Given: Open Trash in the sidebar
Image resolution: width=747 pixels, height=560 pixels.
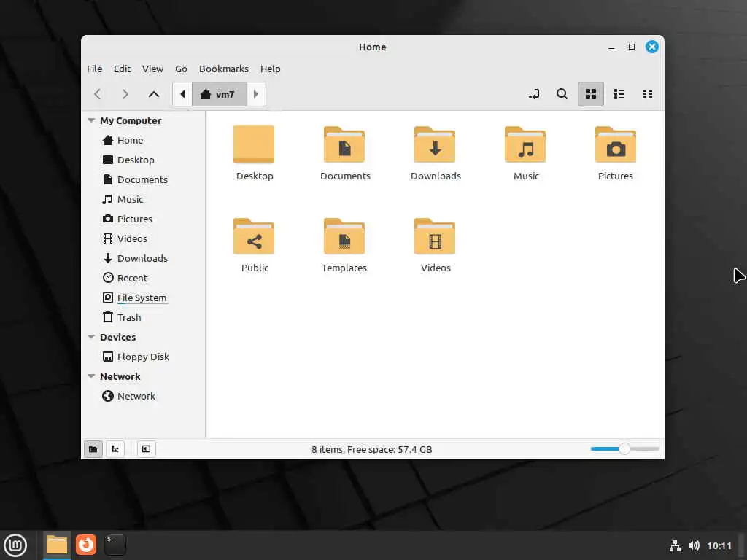Looking at the screenshot, I should 143,318.
